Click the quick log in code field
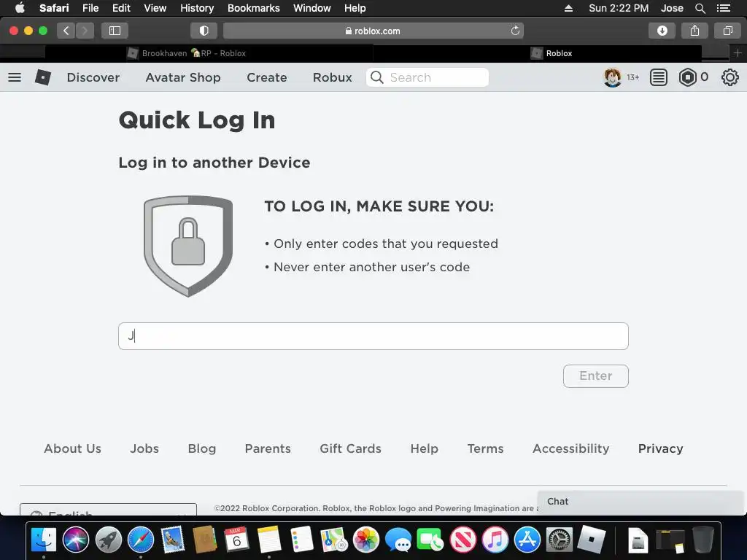Screen dimensions: 747x560 pos(373,335)
